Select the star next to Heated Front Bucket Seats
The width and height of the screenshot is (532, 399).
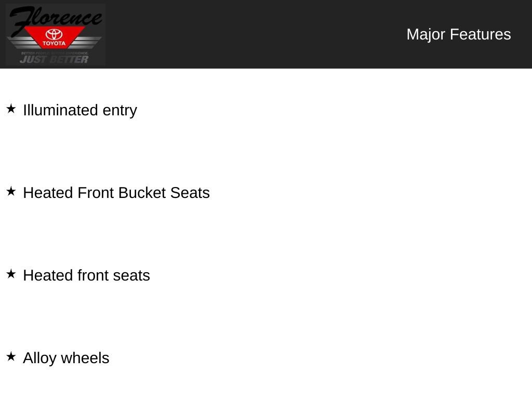[x=11, y=191]
